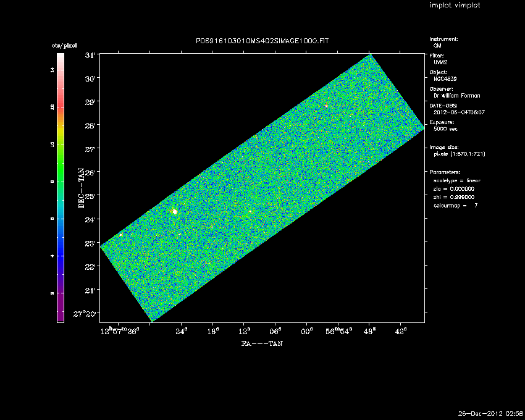Click the 'Filter:' heading
The height and width of the screenshot is (420, 525).
coord(437,56)
